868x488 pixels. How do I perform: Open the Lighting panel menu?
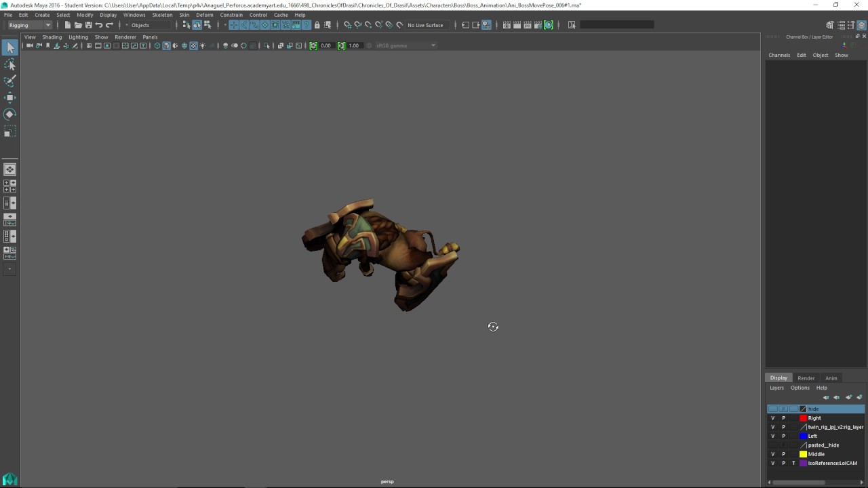click(78, 37)
